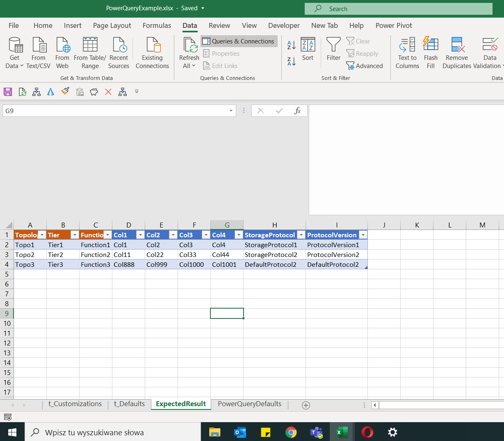The width and height of the screenshot is (504, 441).
Task: Select the t_Defaults sheet tab
Action: coord(130,404)
